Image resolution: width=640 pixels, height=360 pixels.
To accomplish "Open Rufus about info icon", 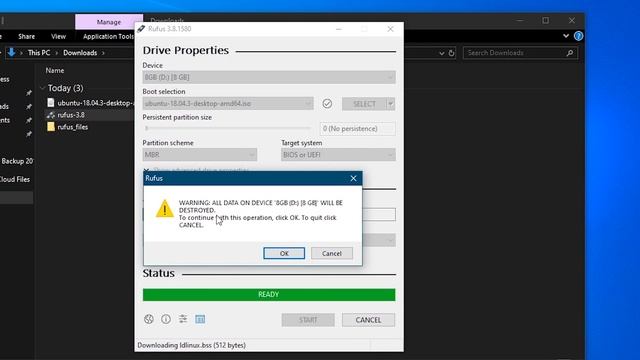I will tap(166, 319).
